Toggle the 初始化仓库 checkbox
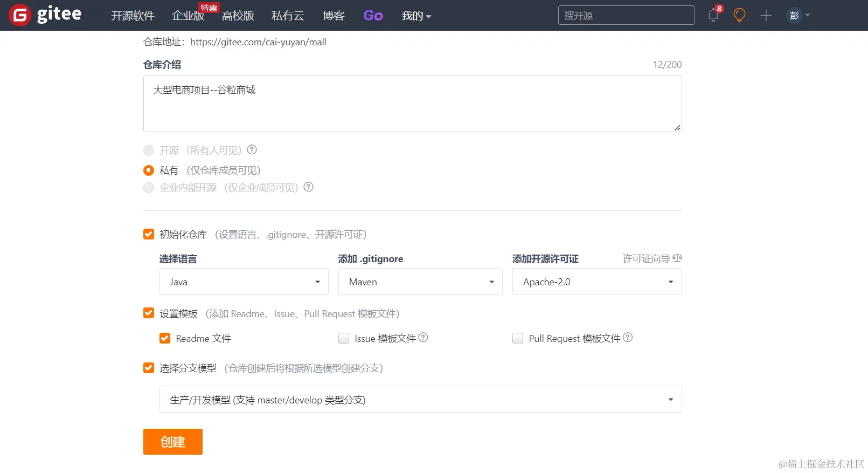868x473 pixels. coord(149,234)
